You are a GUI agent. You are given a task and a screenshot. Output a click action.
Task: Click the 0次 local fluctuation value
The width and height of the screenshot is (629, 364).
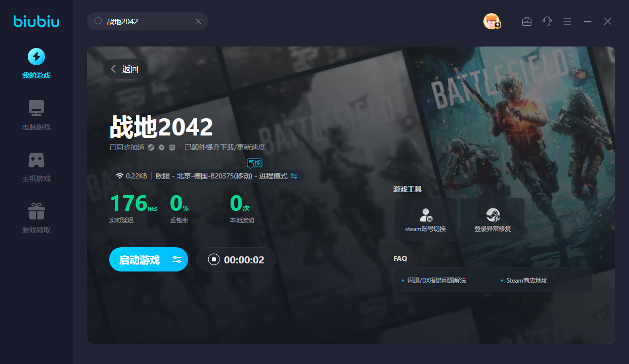pos(240,203)
